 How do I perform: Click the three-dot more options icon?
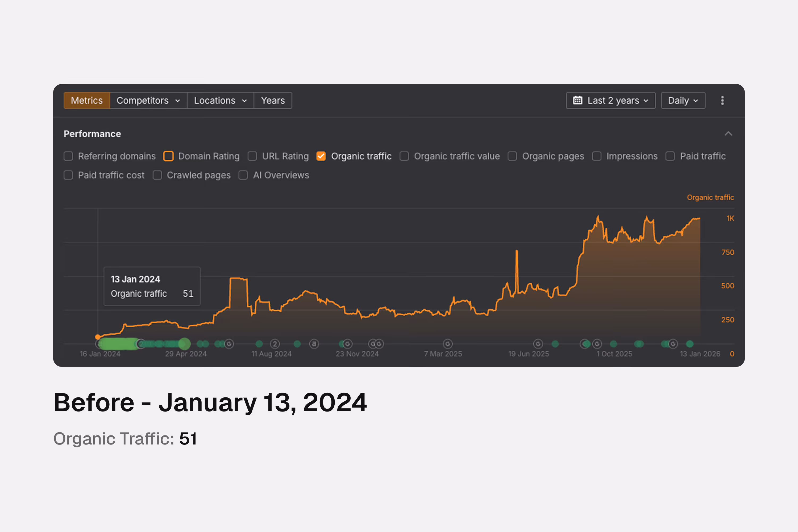(722, 101)
